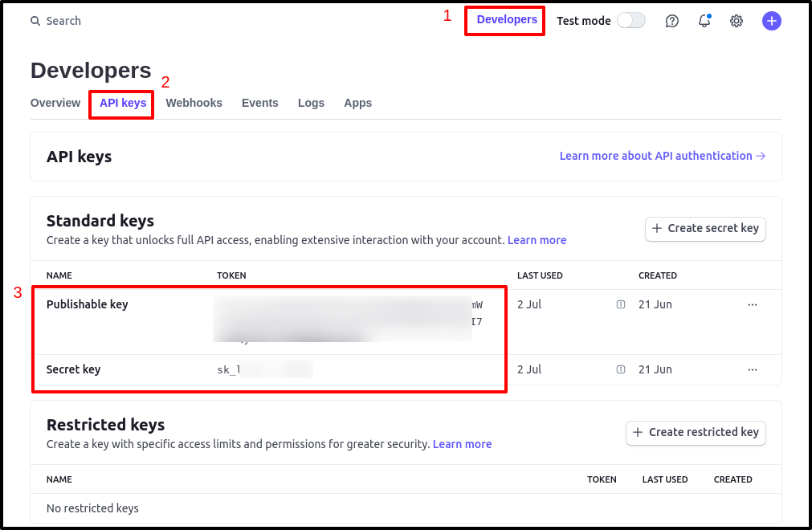Open Learn more about API authentication
812x530 pixels.
(663, 156)
